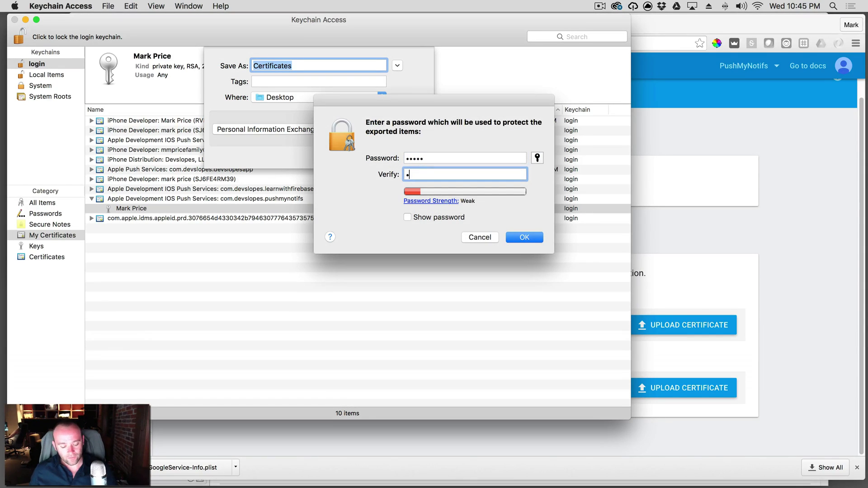868x488 pixels.
Task: Open GoogleService-Info.plist download options arrow
Action: pyautogui.click(x=235, y=467)
